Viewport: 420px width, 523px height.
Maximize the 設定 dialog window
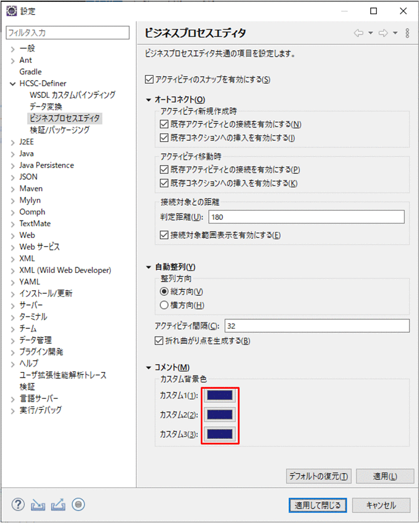[374, 11]
